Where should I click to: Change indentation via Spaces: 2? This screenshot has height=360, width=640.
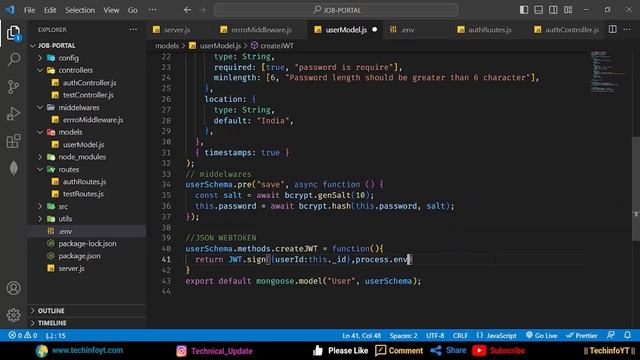tap(403, 336)
